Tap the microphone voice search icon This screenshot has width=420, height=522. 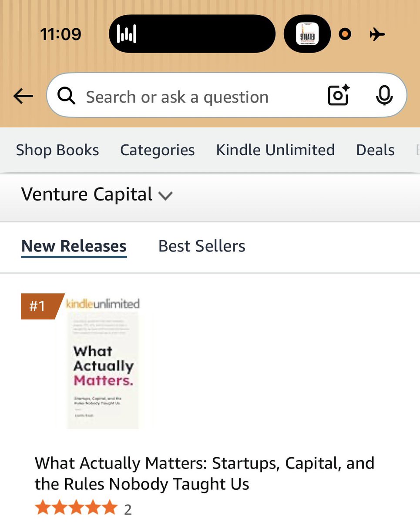pyautogui.click(x=384, y=95)
